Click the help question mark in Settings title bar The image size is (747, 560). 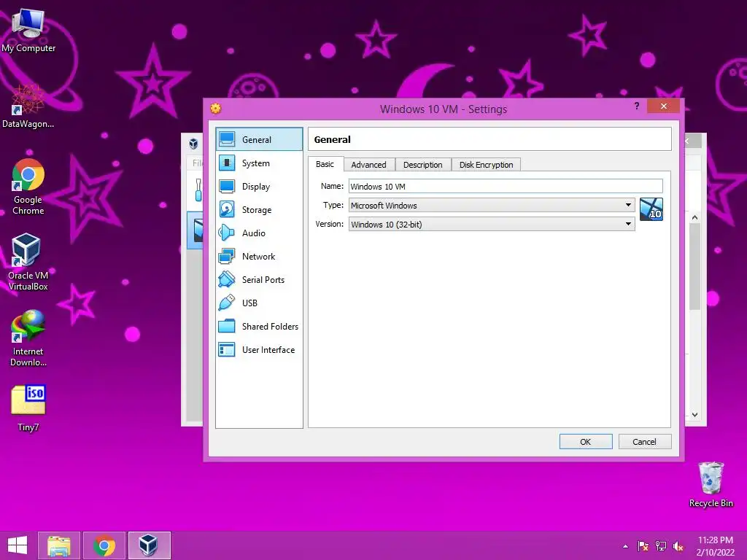[x=637, y=106]
